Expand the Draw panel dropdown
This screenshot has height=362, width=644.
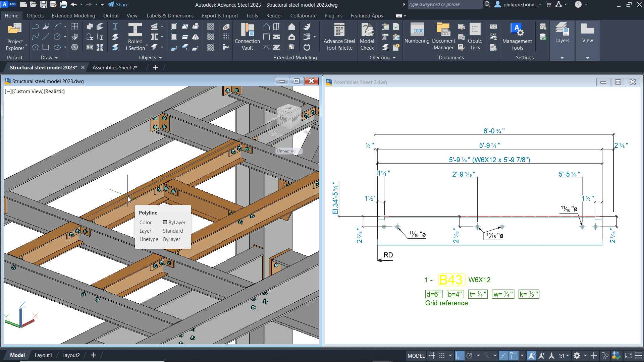click(x=49, y=58)
